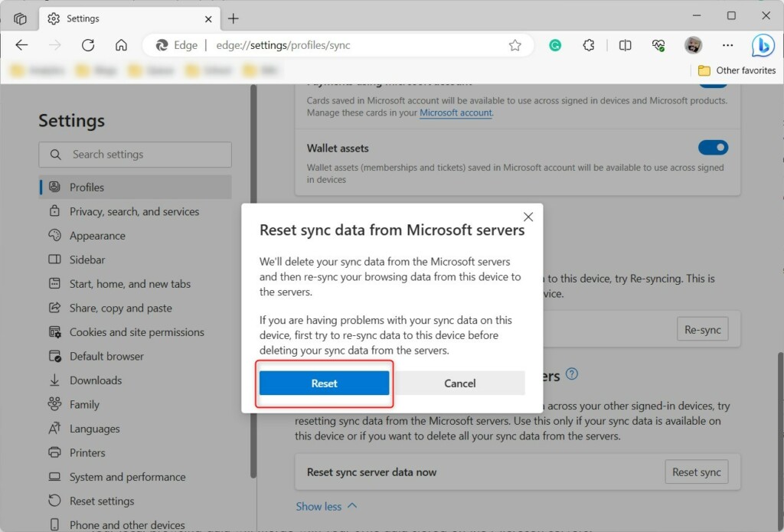Screen dimensions: 784x532
Task: Click the split screen toolbar icon
Action: tap(625, 45)
